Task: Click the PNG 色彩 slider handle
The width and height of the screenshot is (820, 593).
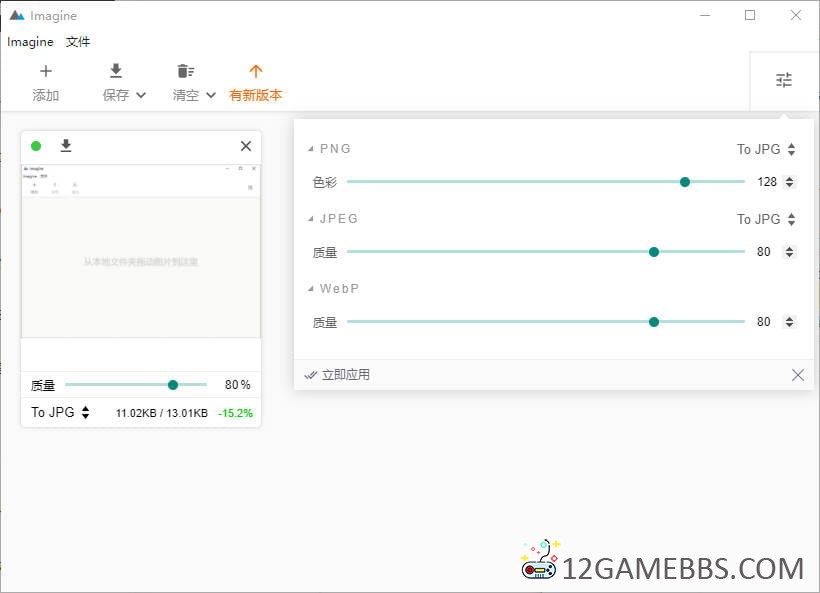Action: click(x=685, y=182)
